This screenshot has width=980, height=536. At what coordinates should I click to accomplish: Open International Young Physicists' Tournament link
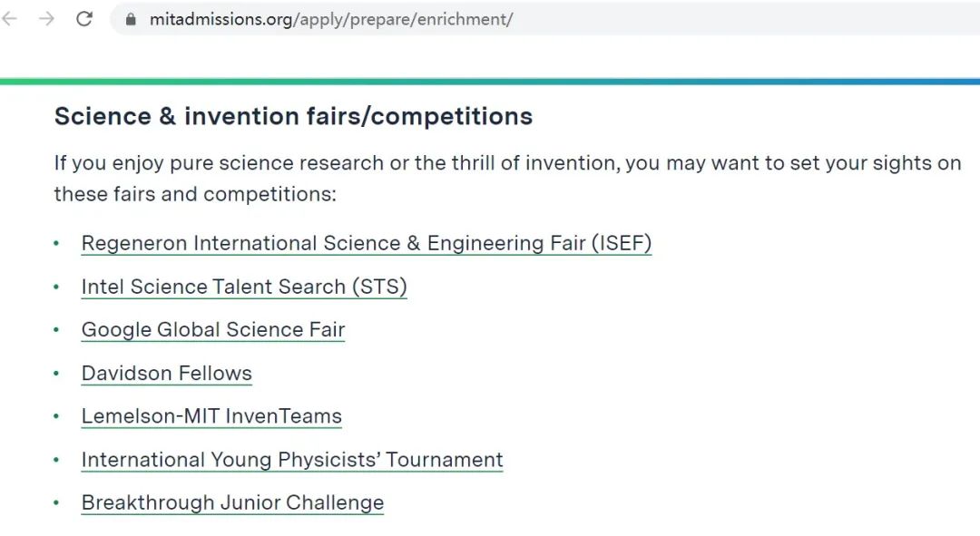[292, 460]
